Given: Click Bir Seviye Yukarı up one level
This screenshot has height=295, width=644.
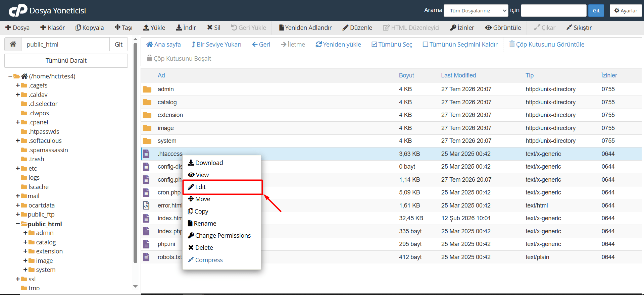Looking at the screenshot, I should (216, 45).
